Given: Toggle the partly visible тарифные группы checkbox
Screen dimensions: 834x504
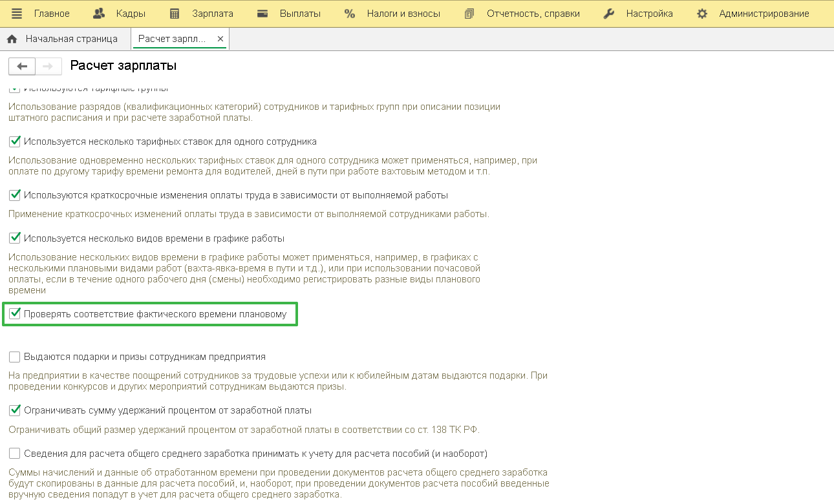Looking at the screenshot, I should (x=15, y=89).
